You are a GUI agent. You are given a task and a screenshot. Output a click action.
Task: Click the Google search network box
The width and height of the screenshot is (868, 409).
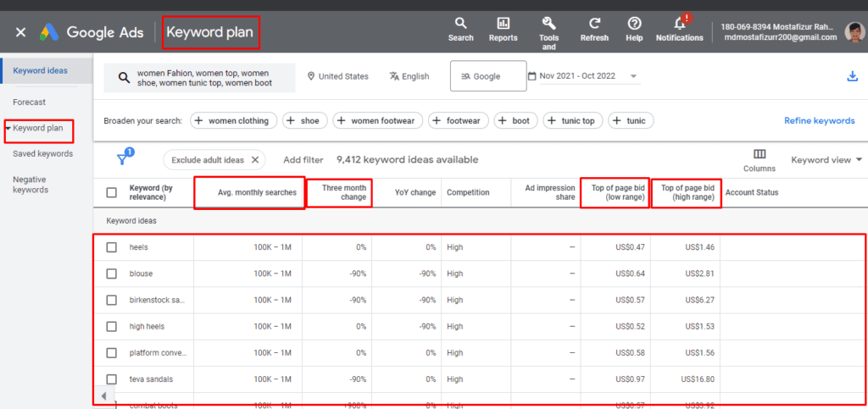click(488, 76)
